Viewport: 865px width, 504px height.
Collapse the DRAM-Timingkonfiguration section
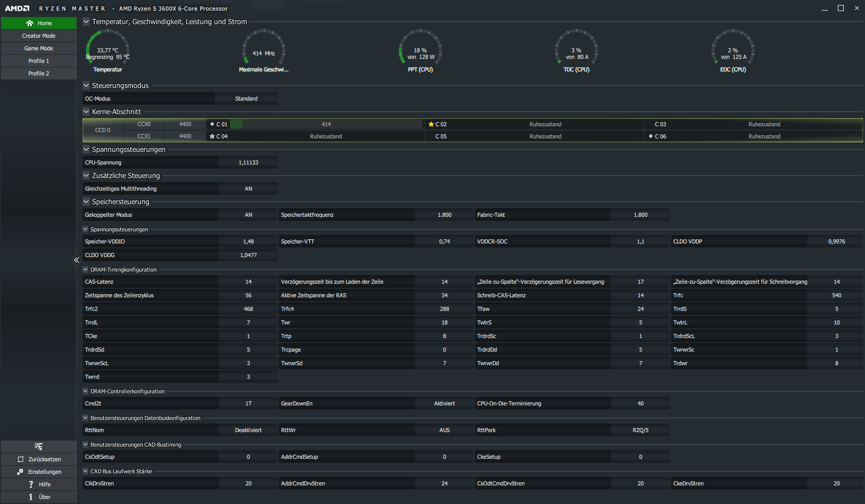[86, 270]
